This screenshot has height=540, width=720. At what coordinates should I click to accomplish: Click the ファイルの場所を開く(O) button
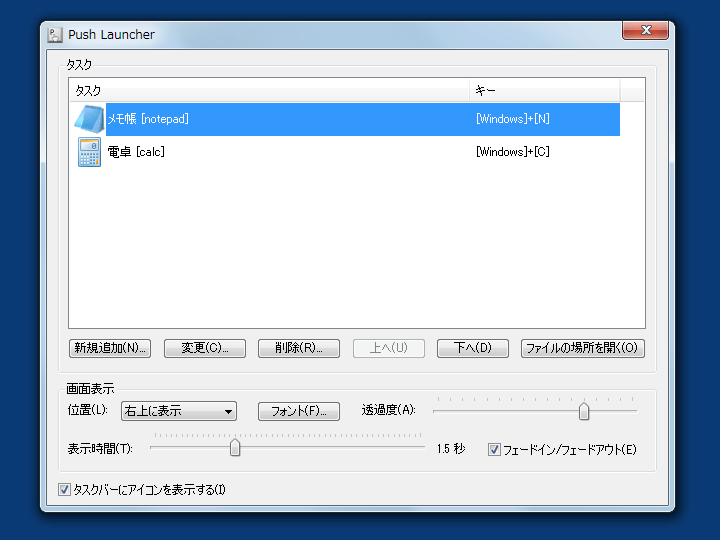pos(583,348)
